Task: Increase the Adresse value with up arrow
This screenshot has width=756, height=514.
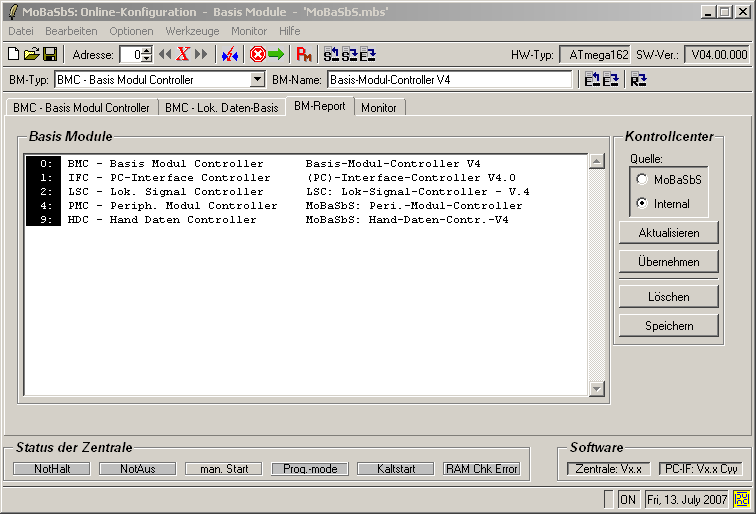Action: (x=148, y=50)
